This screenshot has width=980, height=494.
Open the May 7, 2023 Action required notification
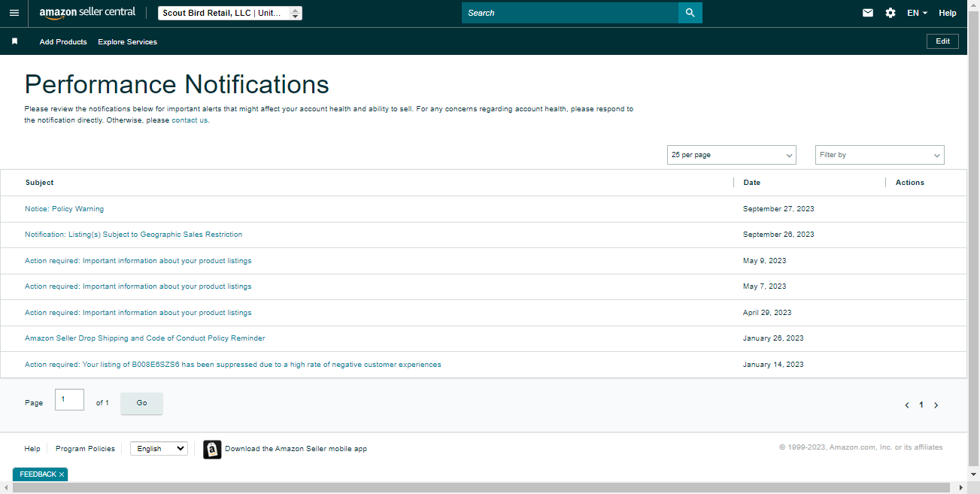click(x=138, y=286)
